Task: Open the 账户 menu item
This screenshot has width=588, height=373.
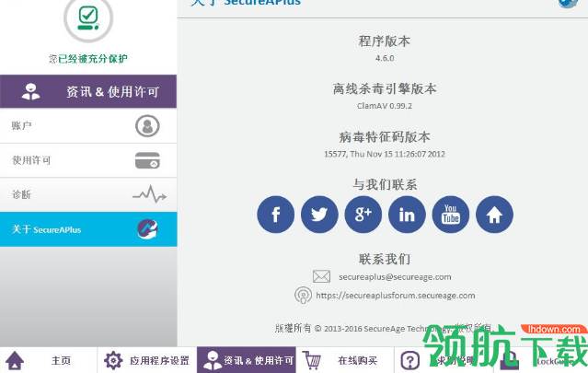Action: [x=88, y=125]
